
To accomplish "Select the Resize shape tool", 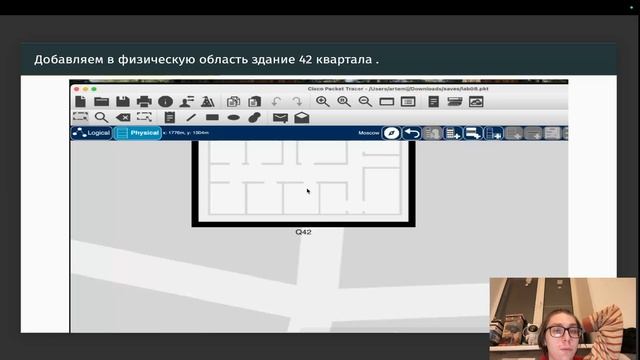I will point(144,118).
